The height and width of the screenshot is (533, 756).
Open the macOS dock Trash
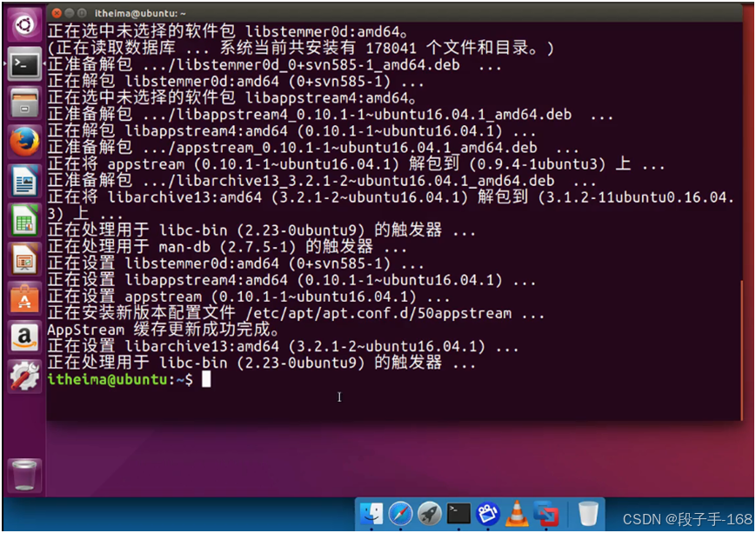[x=588, y=514]
